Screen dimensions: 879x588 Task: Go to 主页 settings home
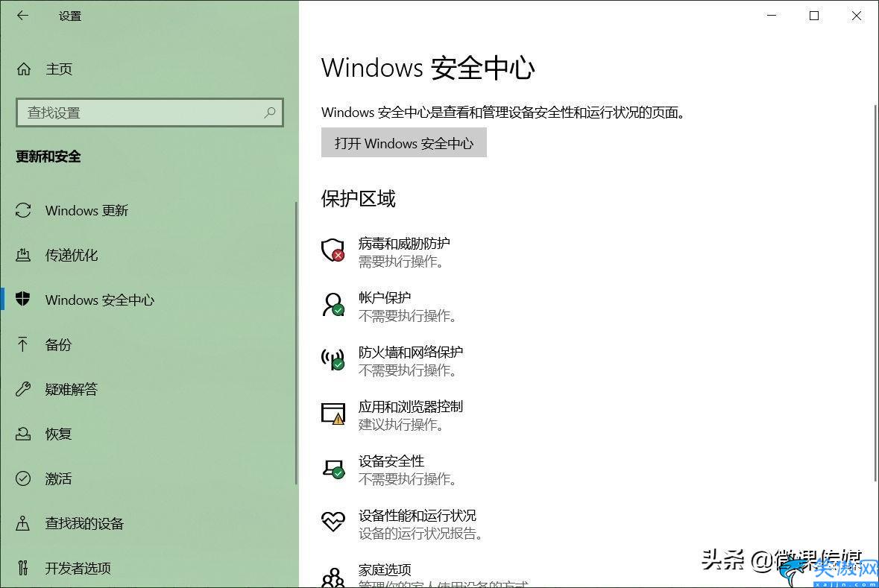[x=148, y=69]
